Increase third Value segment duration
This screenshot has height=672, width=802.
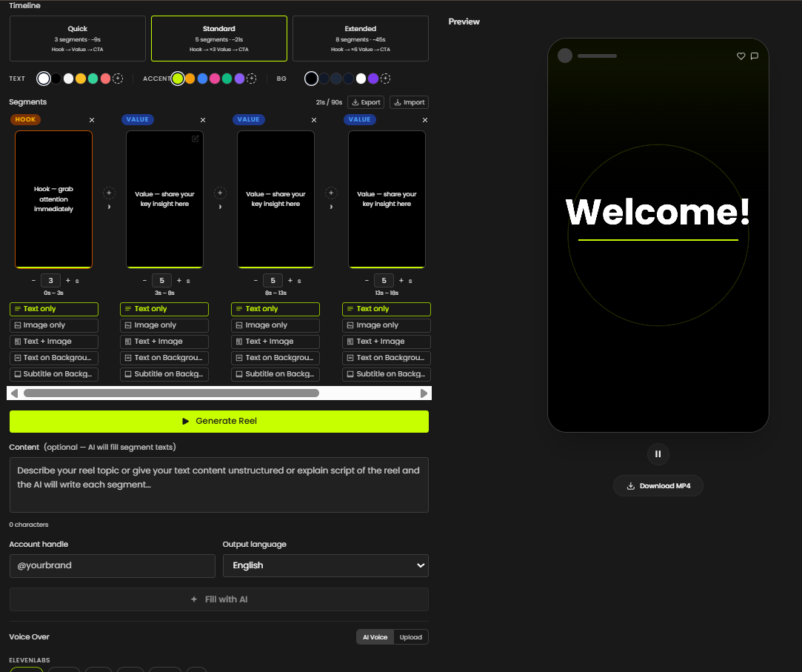click(x=401, y=281)
